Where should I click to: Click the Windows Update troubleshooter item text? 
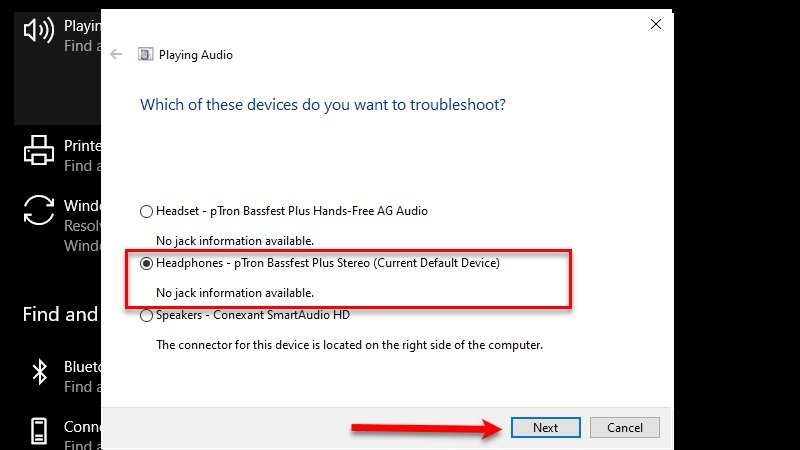pyautogui.click(x=82, y=206)
